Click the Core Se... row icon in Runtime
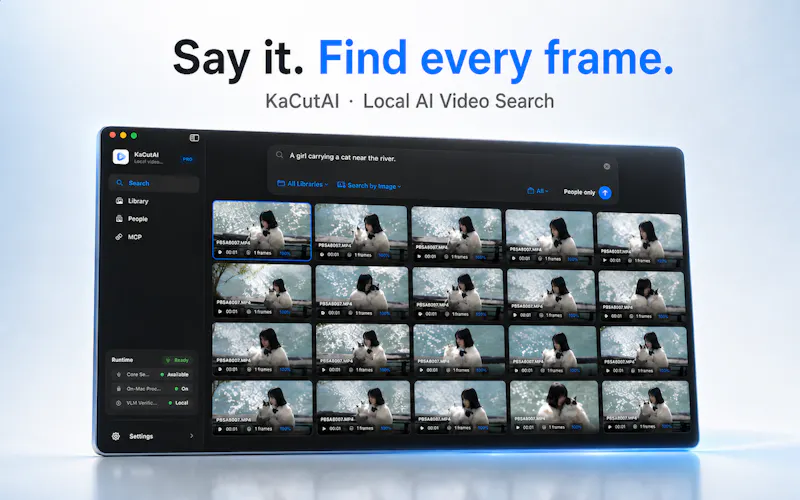This screenshot has height=500, width=800. [x=119, y=374]
